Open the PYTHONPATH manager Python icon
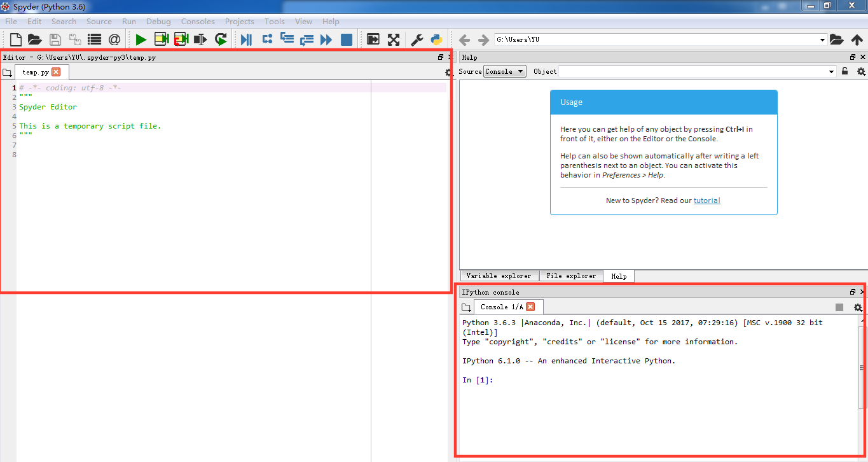868x462 pixels. click(436, 39)
